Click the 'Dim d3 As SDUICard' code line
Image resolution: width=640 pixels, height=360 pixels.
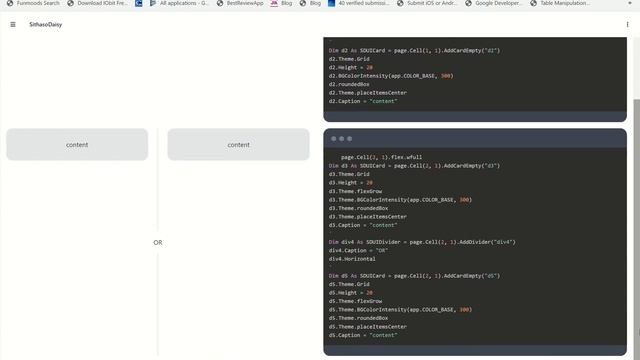[414, 166]
